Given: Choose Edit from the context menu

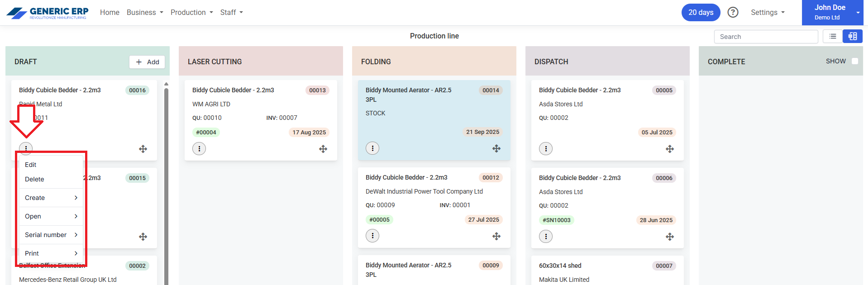Looking at the screenshot, I should (x=31, y=165).
